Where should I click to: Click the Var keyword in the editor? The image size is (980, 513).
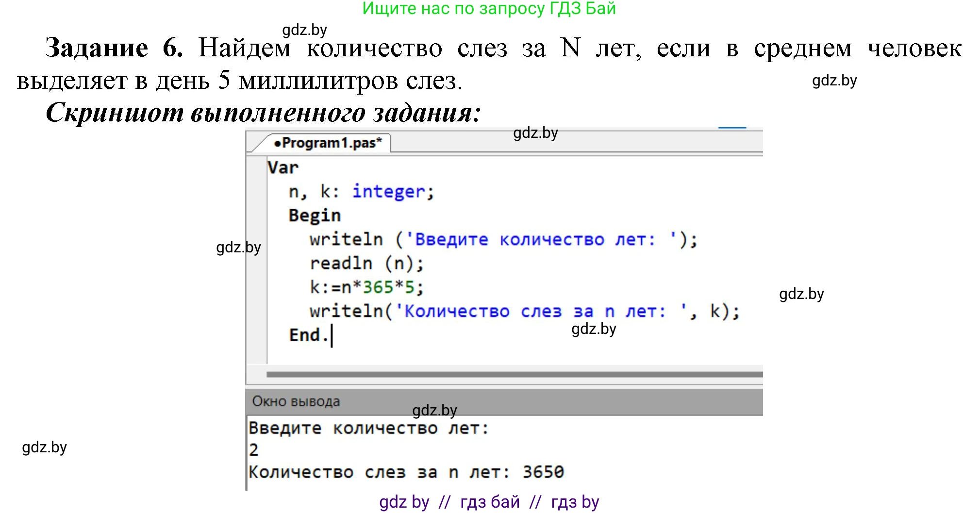pos(283,167)
